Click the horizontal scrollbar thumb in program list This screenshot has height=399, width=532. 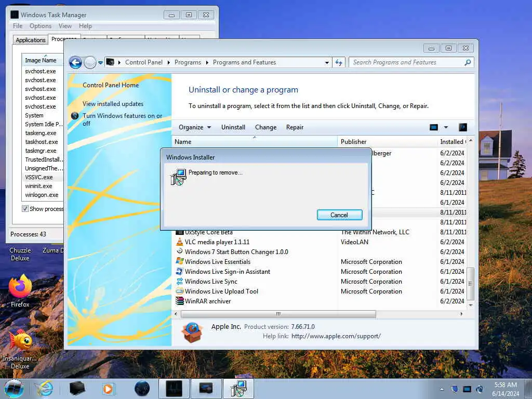278,314
